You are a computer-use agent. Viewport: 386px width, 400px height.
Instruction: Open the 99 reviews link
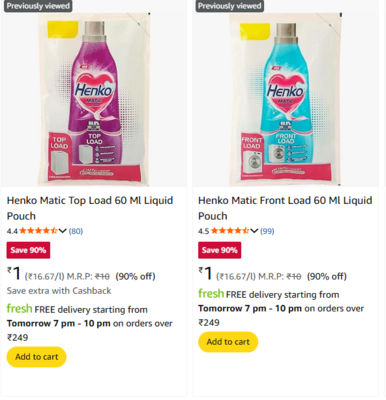pyautogui.click(x=267, y=231)
